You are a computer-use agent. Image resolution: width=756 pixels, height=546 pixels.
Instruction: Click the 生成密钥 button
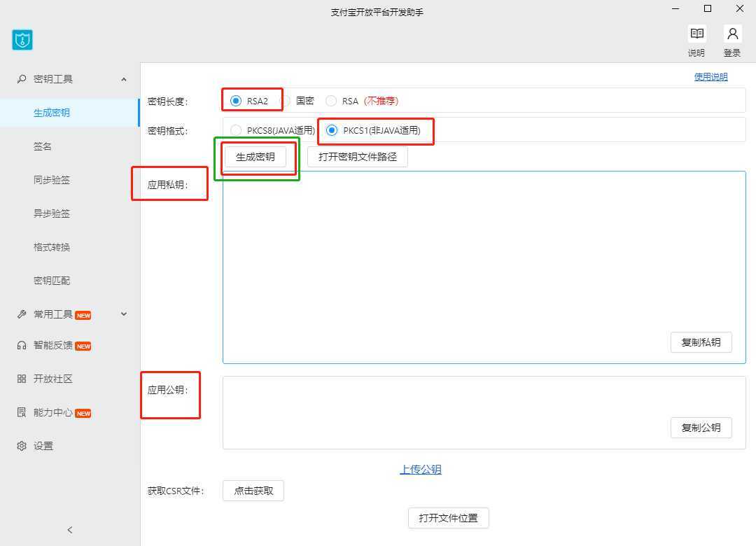coord(255,157)
